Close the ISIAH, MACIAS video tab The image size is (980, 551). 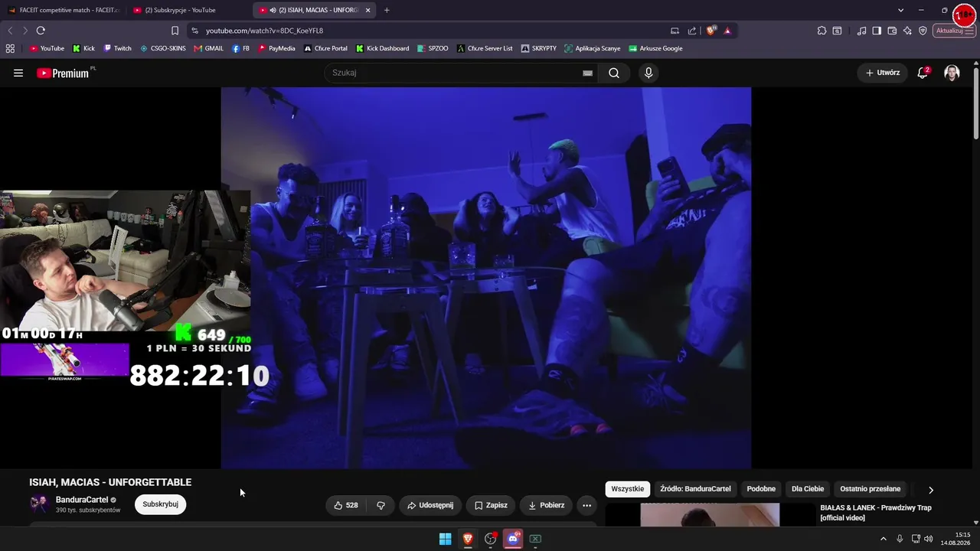tap(367, 10)
